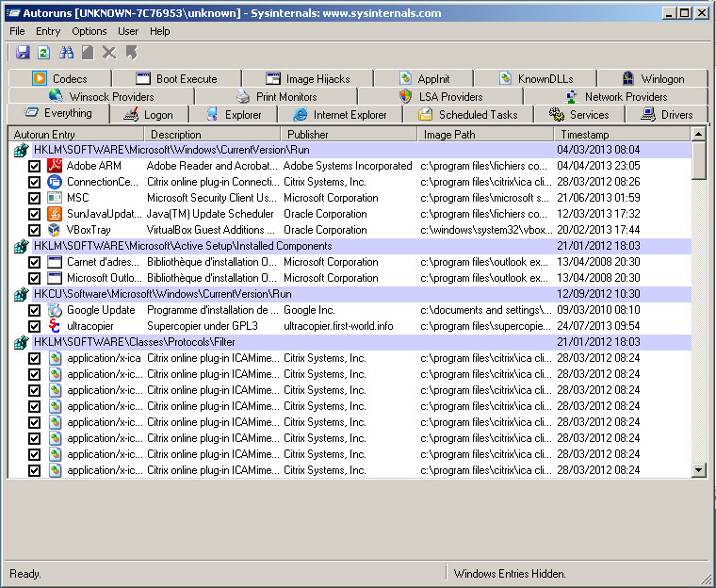Screen dimensions: 716x588
Task: Click the Refresh toolbar icon
Action: [43, 53]
